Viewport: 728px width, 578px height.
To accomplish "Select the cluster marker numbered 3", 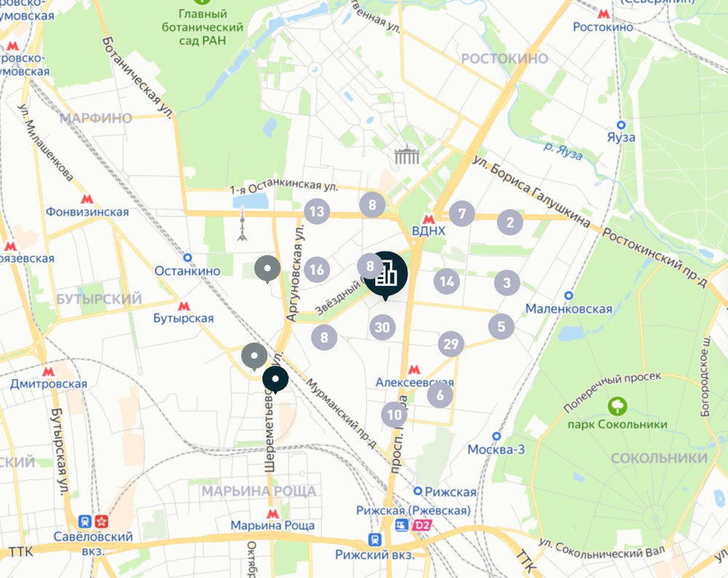I will [x=506, y=282].
